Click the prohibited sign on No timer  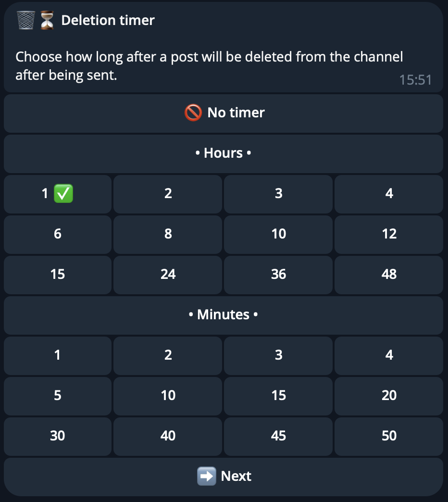pyautogui.click(x=192, y=113)
